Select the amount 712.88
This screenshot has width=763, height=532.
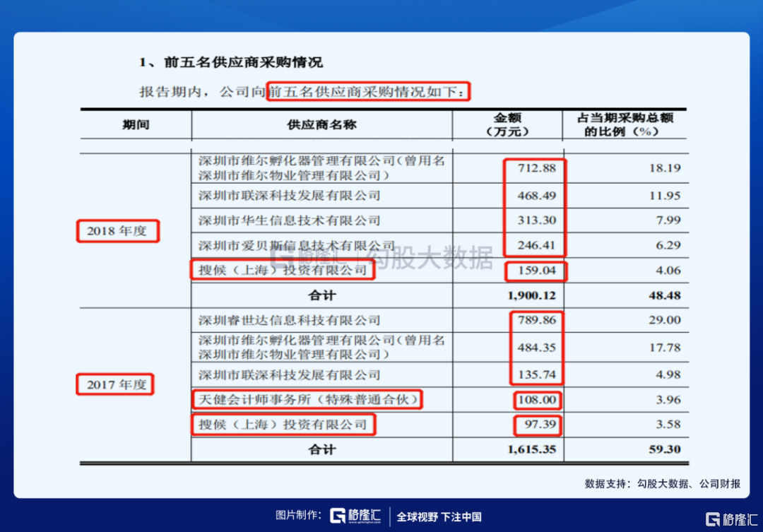click(537, 168)
